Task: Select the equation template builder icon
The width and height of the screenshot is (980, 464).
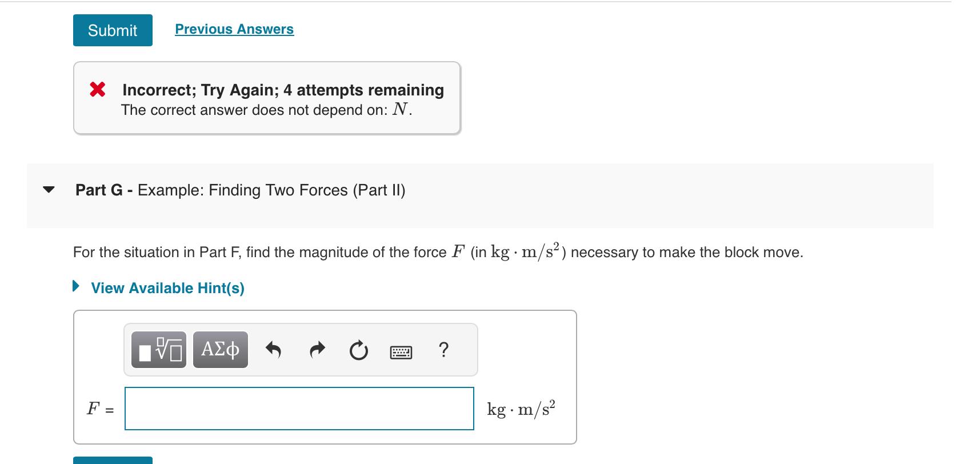Action: [158, 349]
